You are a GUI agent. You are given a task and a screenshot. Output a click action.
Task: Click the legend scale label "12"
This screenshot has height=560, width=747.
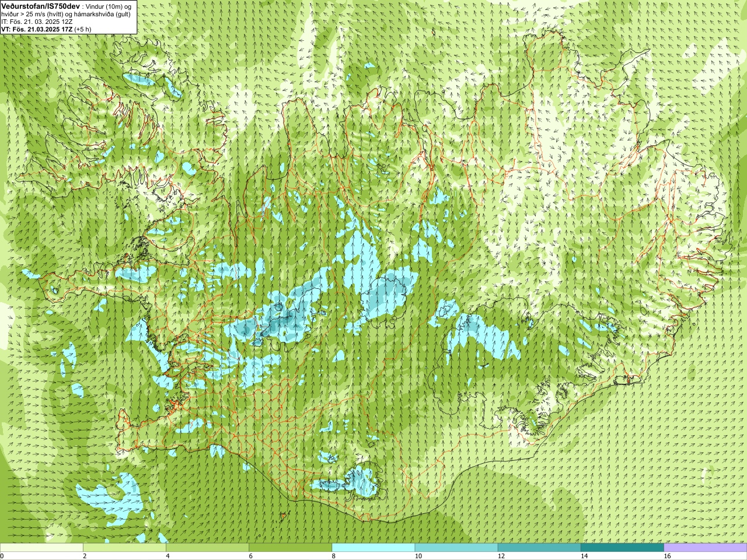(x=501, y=556)
